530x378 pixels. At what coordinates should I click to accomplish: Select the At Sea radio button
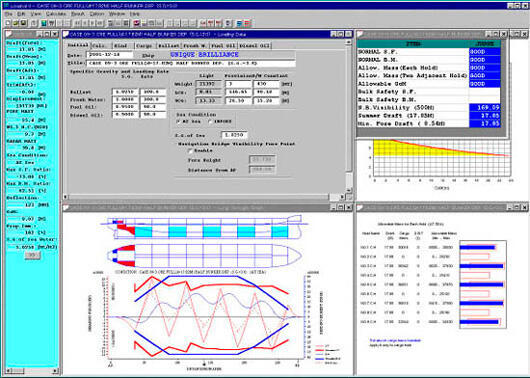tap(178, 121)
